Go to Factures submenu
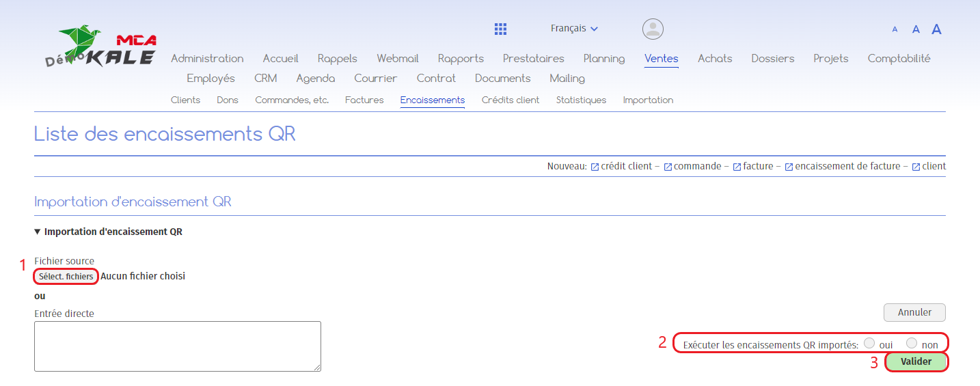This screenshot has width=980, height=386. pos(364,100)
